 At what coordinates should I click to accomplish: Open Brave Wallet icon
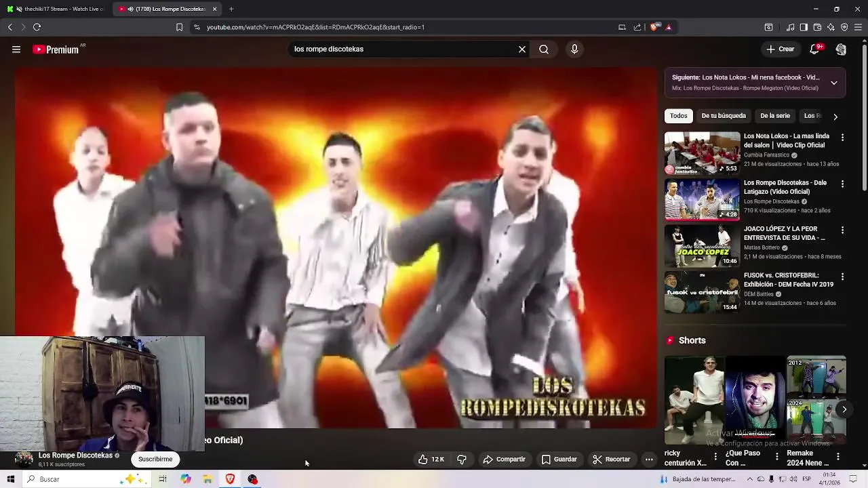pos(817,27)
